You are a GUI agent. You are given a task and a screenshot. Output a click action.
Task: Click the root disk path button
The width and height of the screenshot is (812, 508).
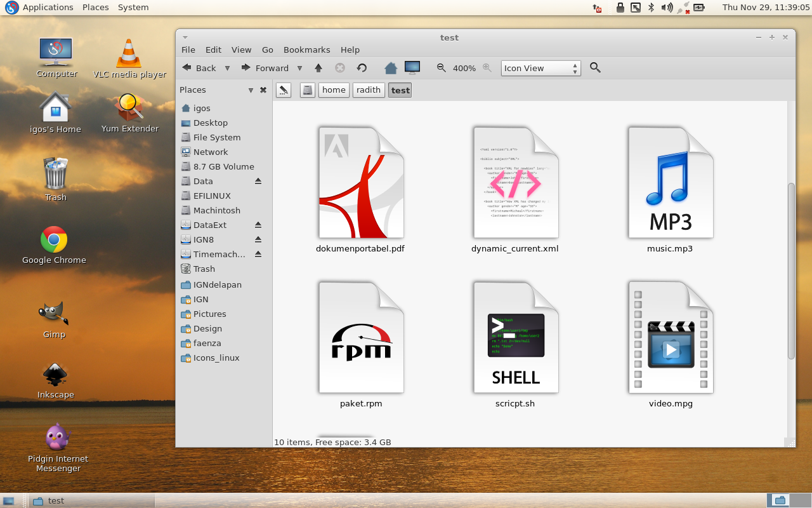(308, 90)
